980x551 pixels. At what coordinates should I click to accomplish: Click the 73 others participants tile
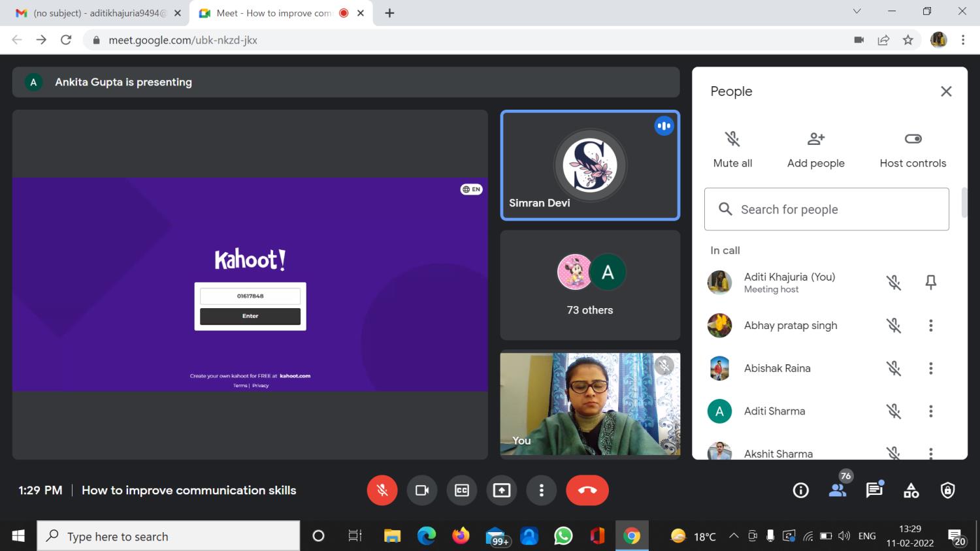click(x=590, y=285)
